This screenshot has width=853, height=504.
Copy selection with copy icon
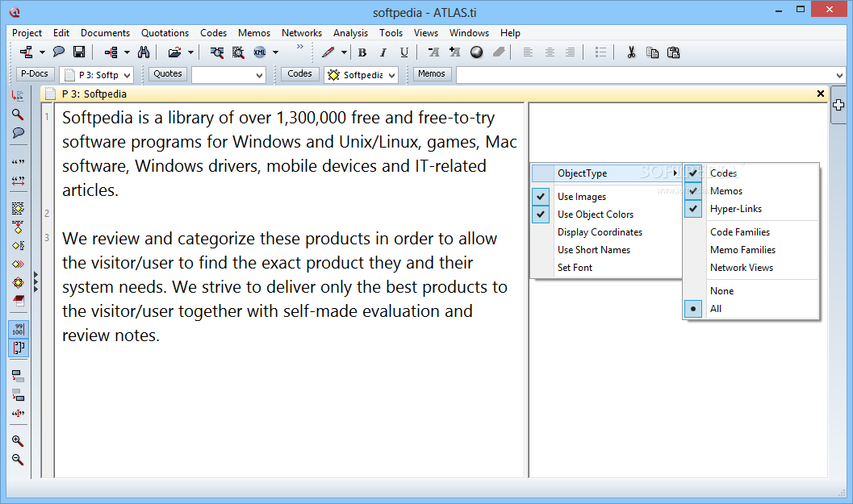(652, 52)
